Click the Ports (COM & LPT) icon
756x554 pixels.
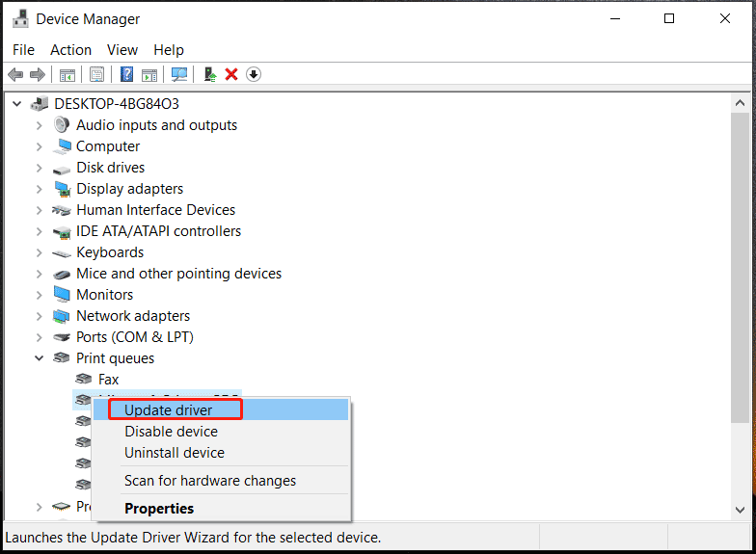[x=62, y=337]
